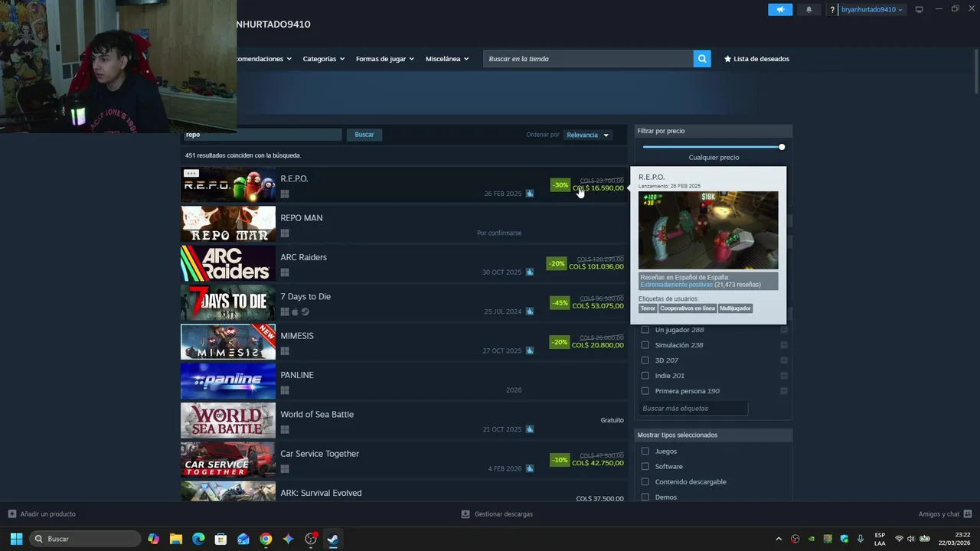Screen dimensions: 980x551
Task: Open Outlook from the taskbar
Action: pos(243,539)
